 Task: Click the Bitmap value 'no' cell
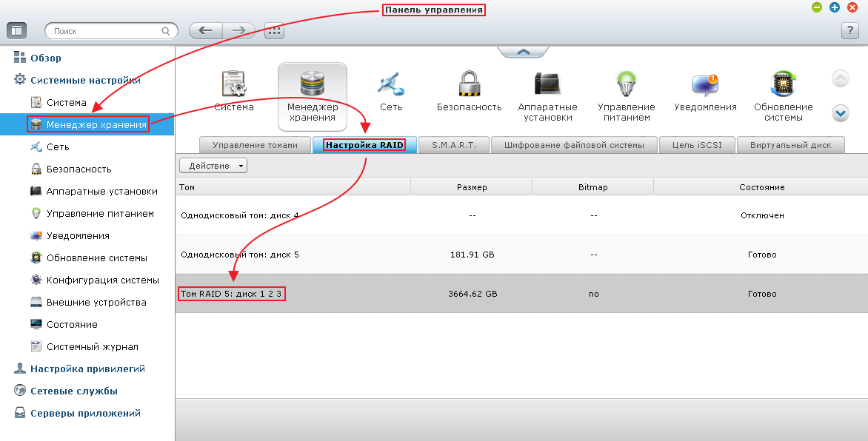pos(593,294)
